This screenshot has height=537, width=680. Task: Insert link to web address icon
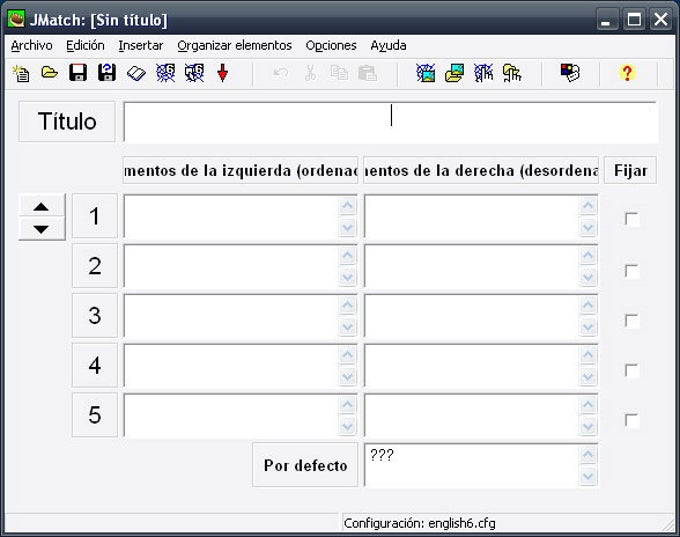484,73
